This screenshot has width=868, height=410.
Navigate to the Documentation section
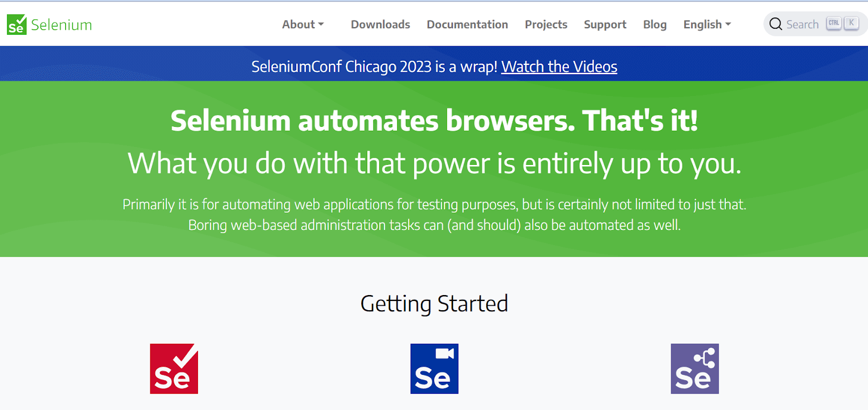(x=467, y=24)
